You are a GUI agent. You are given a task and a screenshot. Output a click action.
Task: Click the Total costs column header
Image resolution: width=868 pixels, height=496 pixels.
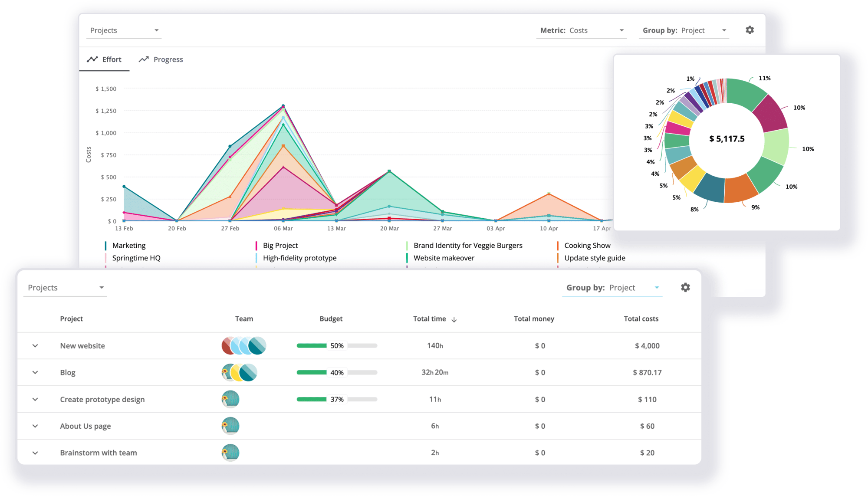click(641, 319)
